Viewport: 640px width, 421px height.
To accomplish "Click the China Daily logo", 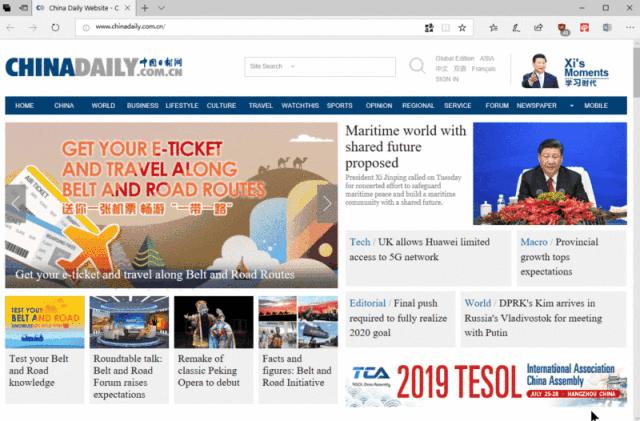I will tap(94, 67).
